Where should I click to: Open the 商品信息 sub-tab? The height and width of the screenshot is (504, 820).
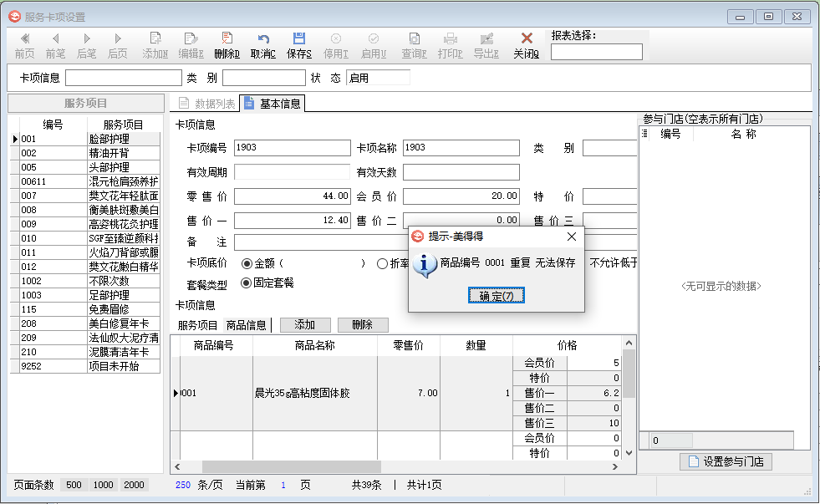click(247, 325)
